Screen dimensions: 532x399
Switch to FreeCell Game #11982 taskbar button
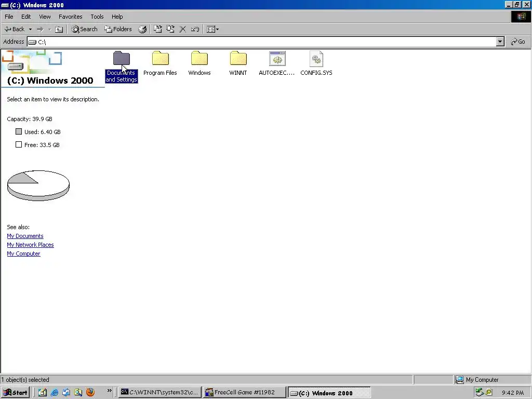tap(245, 393)
